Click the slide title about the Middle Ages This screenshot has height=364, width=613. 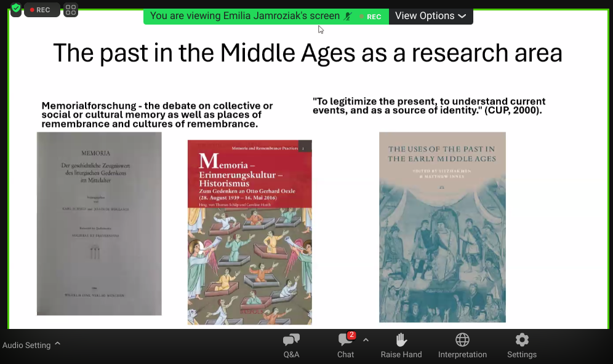pos(307,53)
